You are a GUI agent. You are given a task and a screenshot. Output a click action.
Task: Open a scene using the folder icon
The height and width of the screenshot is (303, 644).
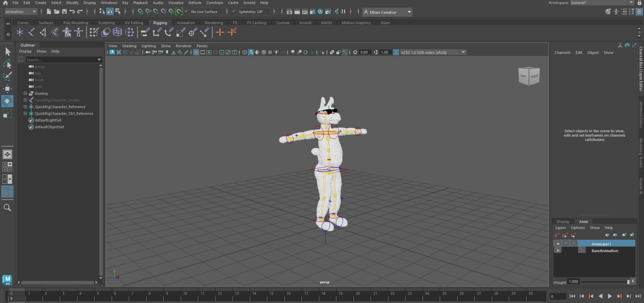pos(57,12)
